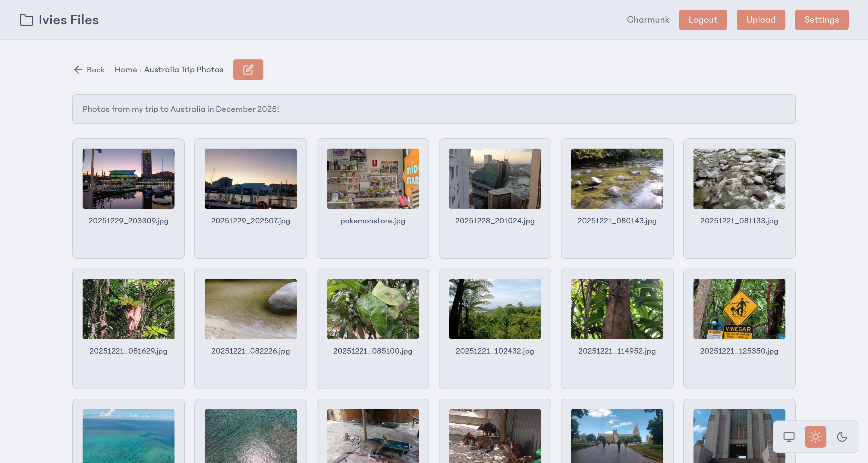
Task: Click the Charmunk account name
Action: 648,20
